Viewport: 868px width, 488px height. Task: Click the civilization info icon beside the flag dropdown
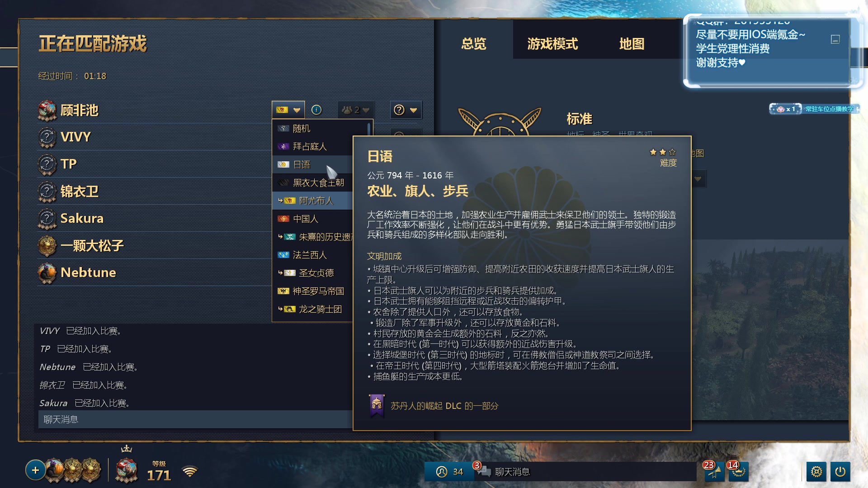pos(316,110)
